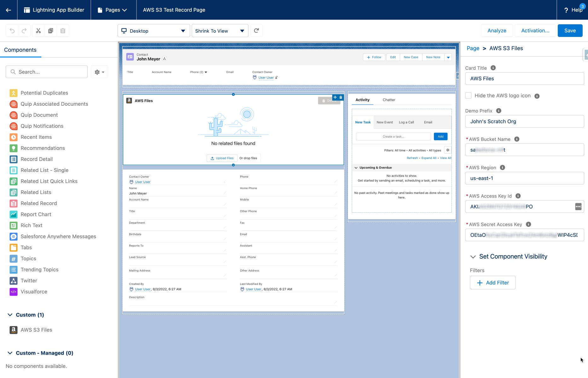Select the Log a Call tab
This screenshot has height=378, width=588.
(x=406, y=122)
